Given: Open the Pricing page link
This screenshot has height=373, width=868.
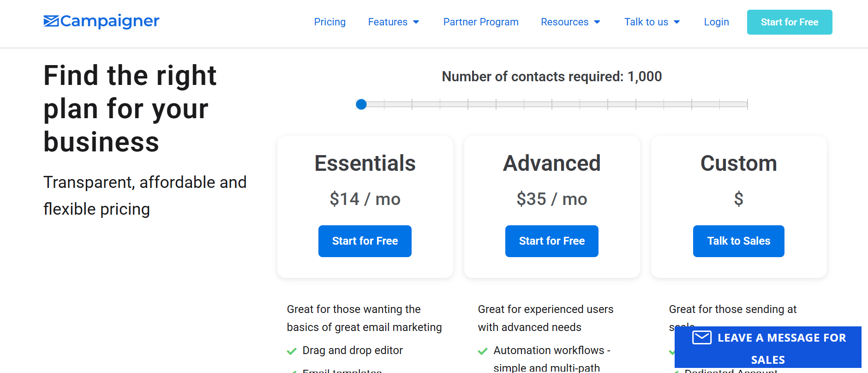Looking at the screenshot, I should (x=329, y=22).
